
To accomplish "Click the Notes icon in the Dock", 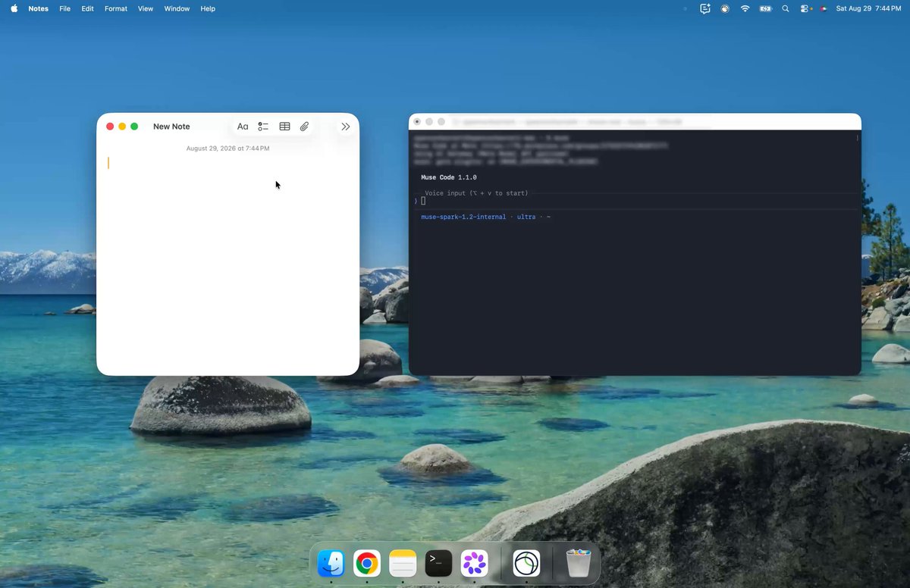I will [403, 563].
